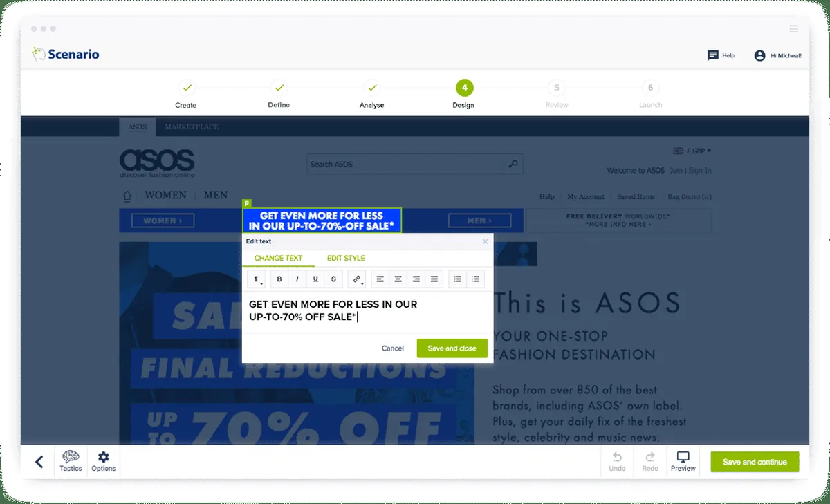Select step 4 Design
This screenshot has width=830, height=504.
(x=464, y=95)
